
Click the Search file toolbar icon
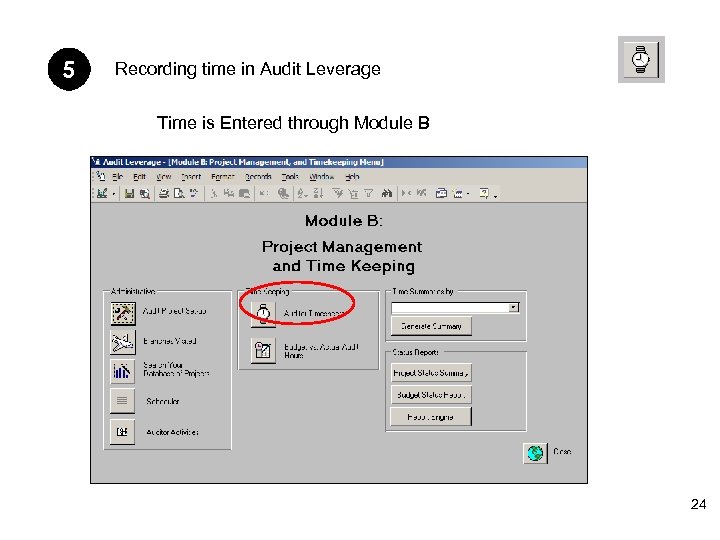tap(145, 193)
